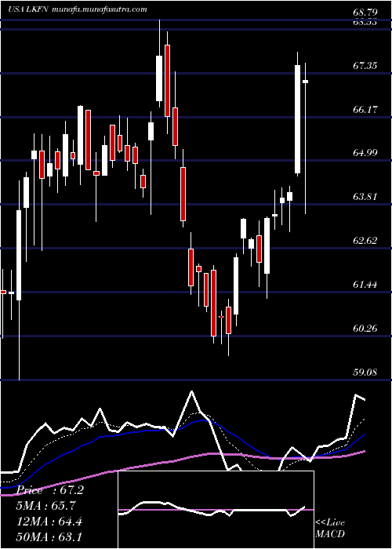Click the 60.26 price axis label
This screenshot has width=392, height=549.
point(365,329)
